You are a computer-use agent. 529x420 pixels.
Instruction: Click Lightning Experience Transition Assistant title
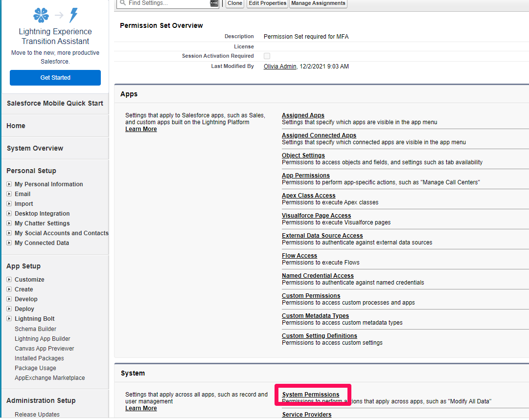(x=55, y=36)
